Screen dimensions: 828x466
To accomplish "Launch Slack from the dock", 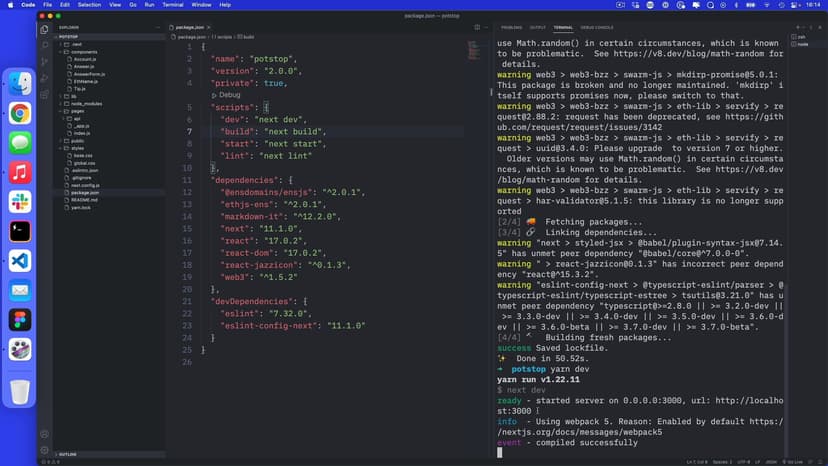I will [x=20, y=202].
